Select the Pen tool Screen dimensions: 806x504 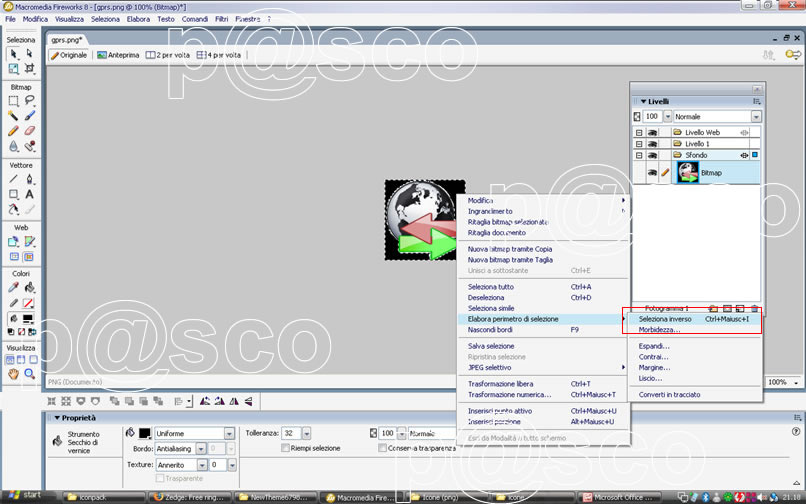(29, 179)
